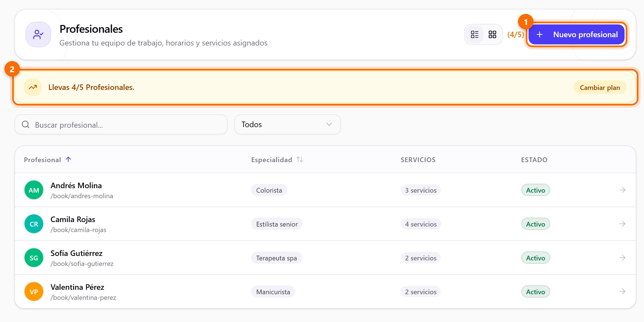The image size is (644, 322).
Task: Click the Profesionales header user icon
Action: click(38, 34)
